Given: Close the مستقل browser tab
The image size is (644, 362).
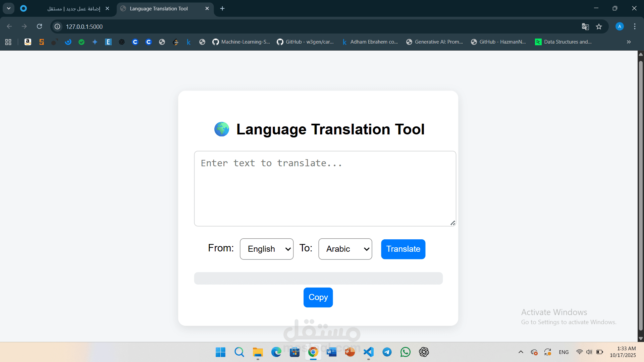Looking at the screenshot, I should tap(107, 8).
